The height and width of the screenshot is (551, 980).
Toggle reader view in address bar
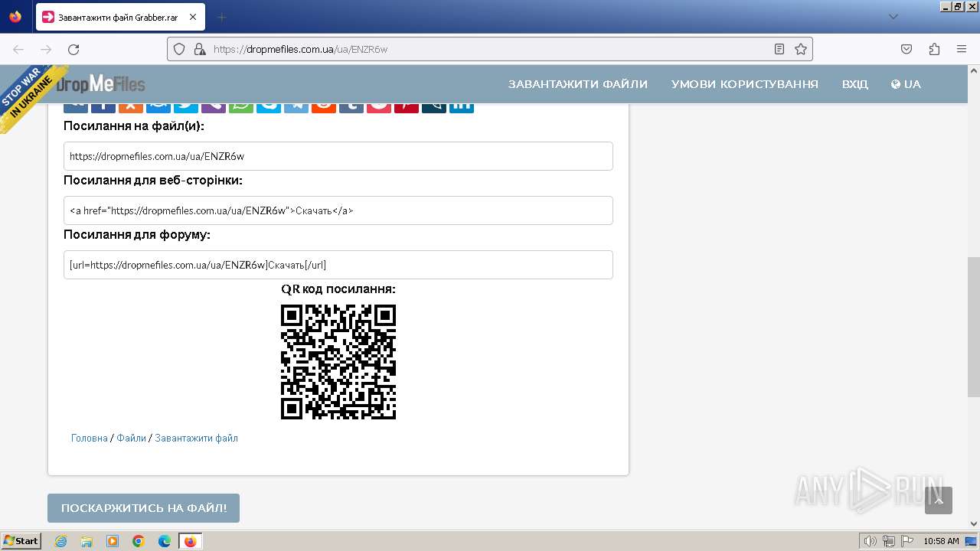[779, 49]
